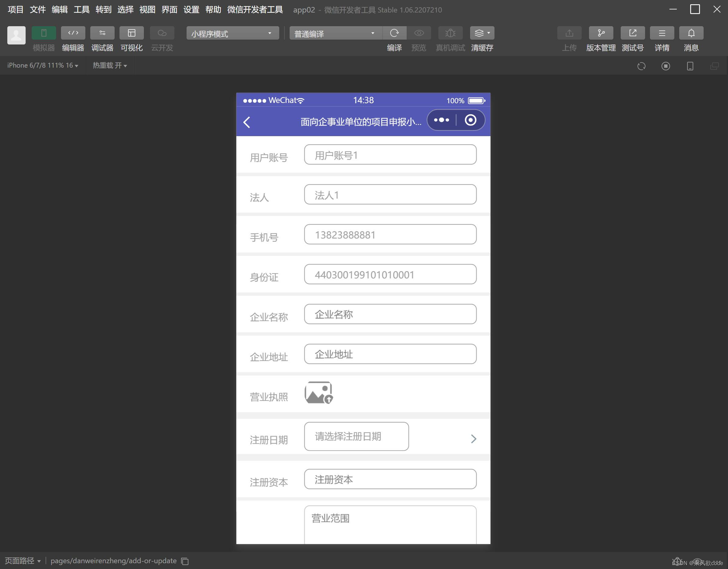
Task: Click the copy page path icon
Action: tap(185, 561)
